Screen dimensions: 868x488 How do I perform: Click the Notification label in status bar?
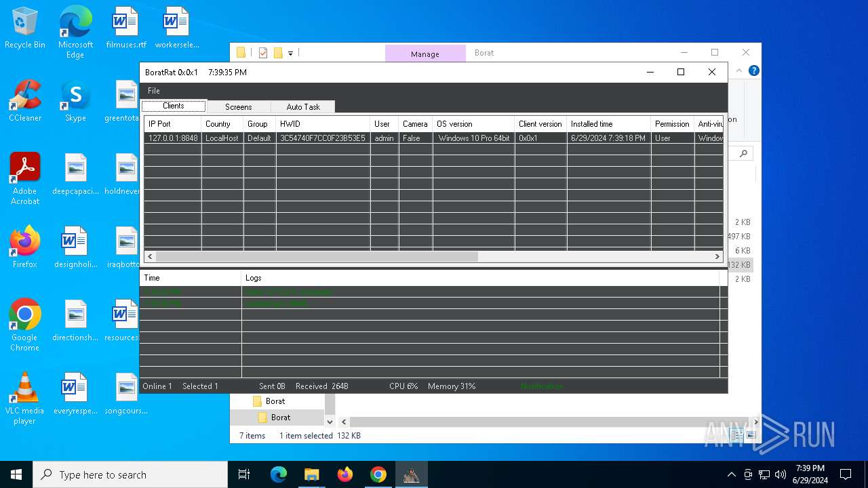pyautogui.click(x=542, y=386)
